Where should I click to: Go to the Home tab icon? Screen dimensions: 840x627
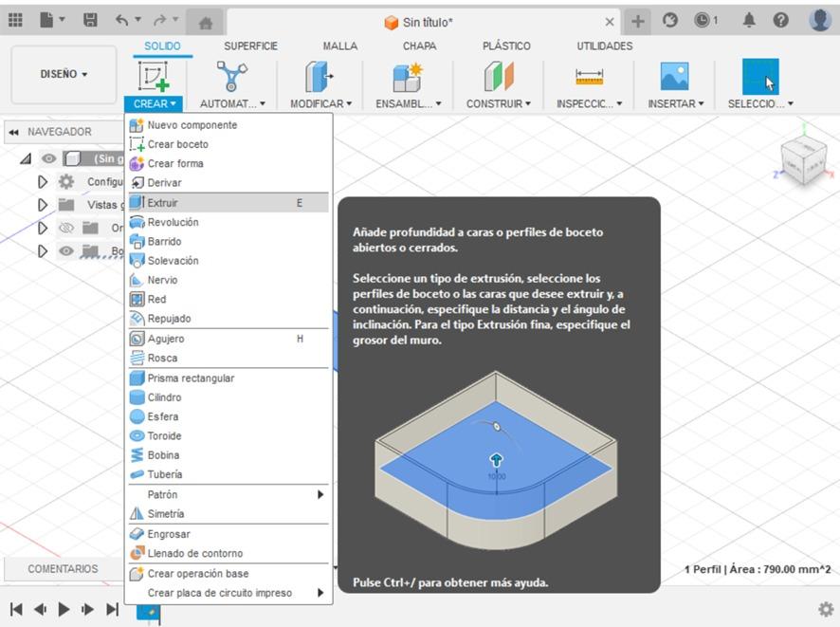pyautogui.click(x=205, y=23)
